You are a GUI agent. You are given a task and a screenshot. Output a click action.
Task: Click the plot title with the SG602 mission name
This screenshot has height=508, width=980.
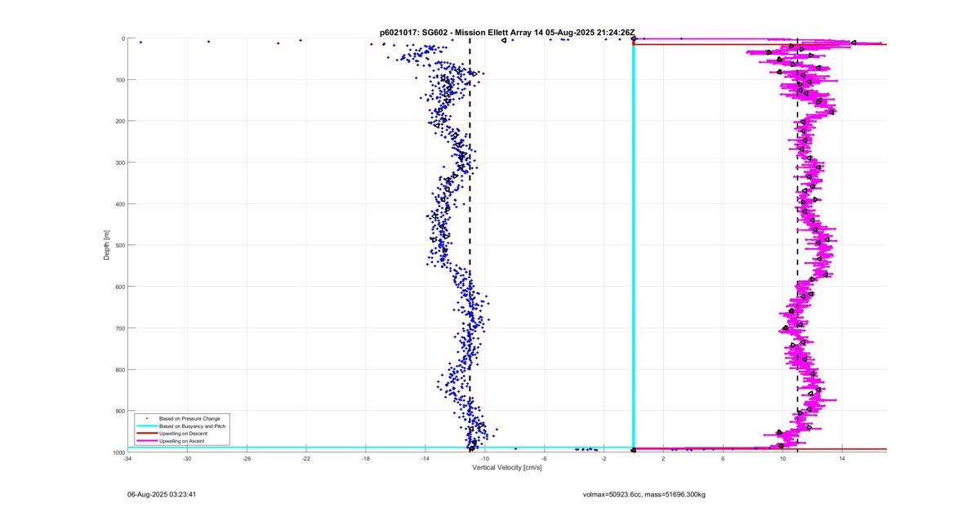507,33
